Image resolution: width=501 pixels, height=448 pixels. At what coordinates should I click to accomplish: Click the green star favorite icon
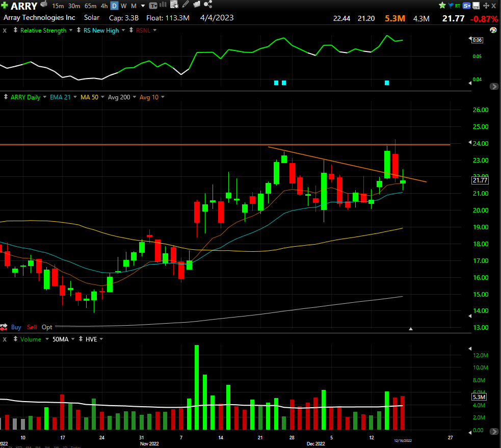[x=442, y=5]
